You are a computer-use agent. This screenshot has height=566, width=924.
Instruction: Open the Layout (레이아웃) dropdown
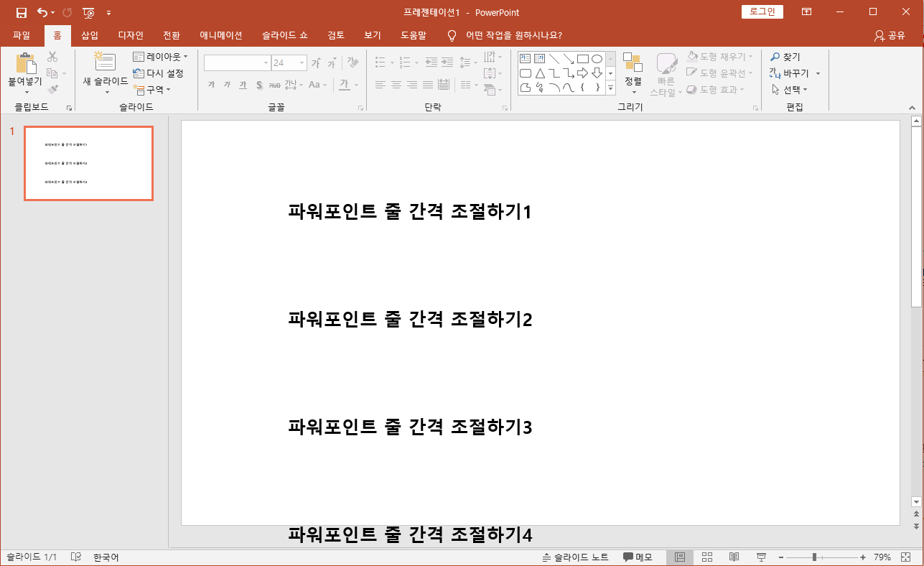(x=161, y=56)
